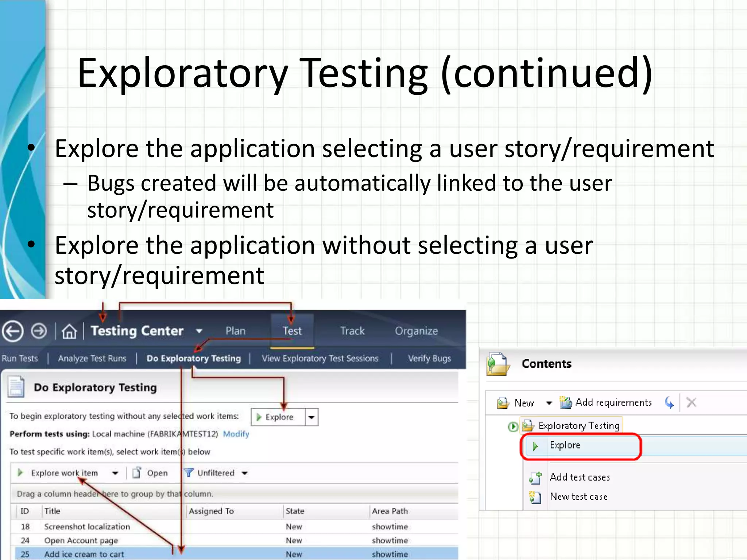Click the Unfiltered filter icon
747x560 pixels.
pos(189,473)
